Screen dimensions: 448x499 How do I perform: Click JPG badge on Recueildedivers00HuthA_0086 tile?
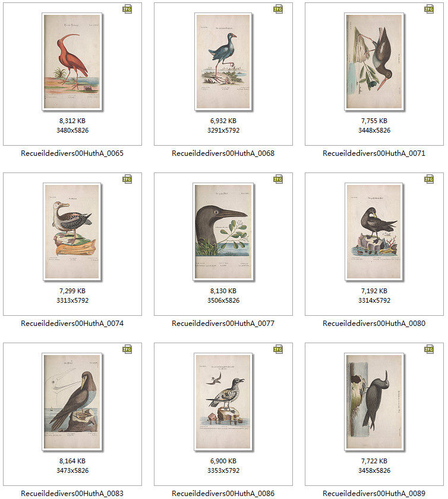tap(278, 349)
